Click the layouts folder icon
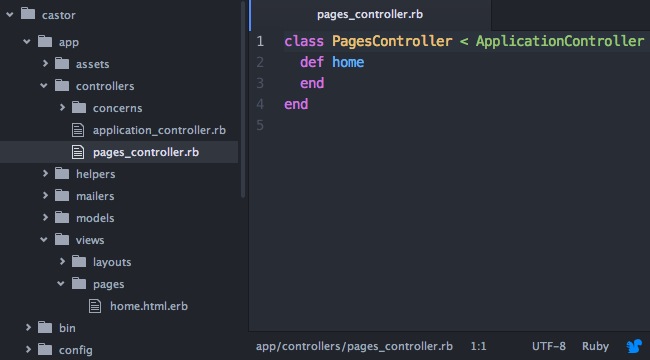The image size is (650, 360). pos(79,261)
